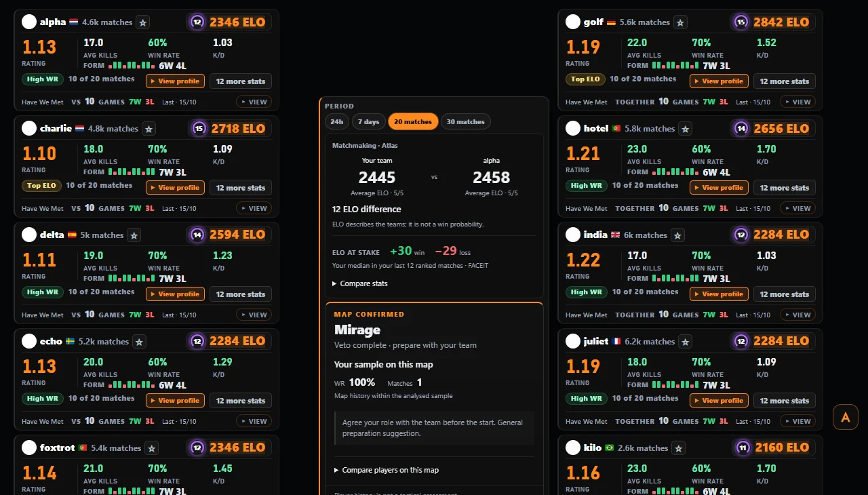Mark echo as favorite with star
The width and height of the screenshot is (868, 495).
tap(139, 342)
